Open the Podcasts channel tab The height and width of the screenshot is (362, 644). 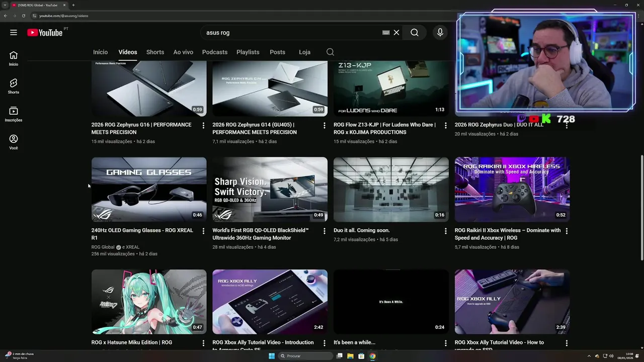tap(215, 52)
